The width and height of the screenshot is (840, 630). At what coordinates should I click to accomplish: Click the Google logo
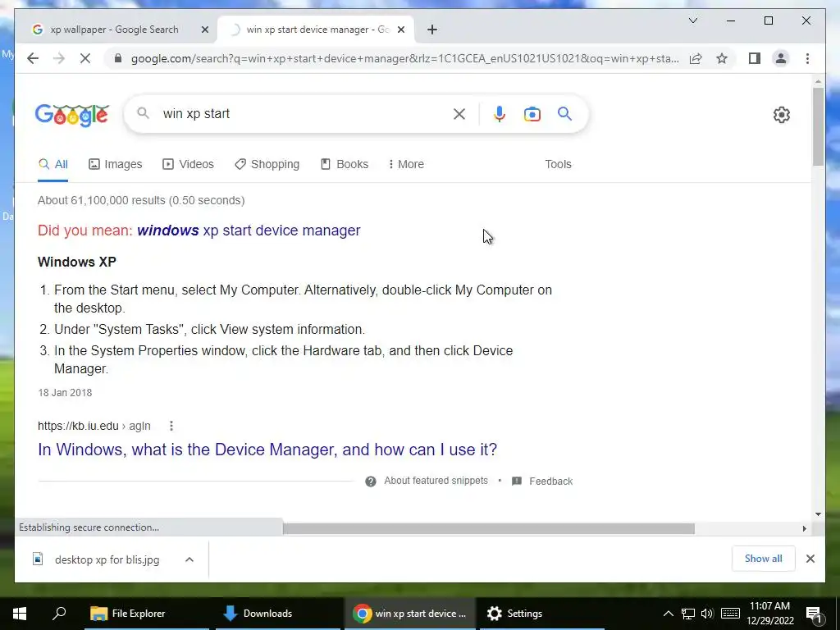(72, 115)
